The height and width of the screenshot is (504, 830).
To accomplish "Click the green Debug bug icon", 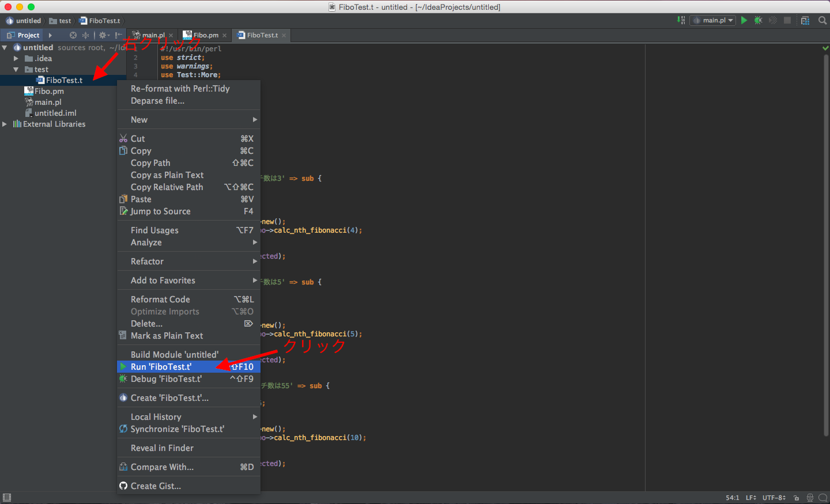I will click(x=759, y=20).
